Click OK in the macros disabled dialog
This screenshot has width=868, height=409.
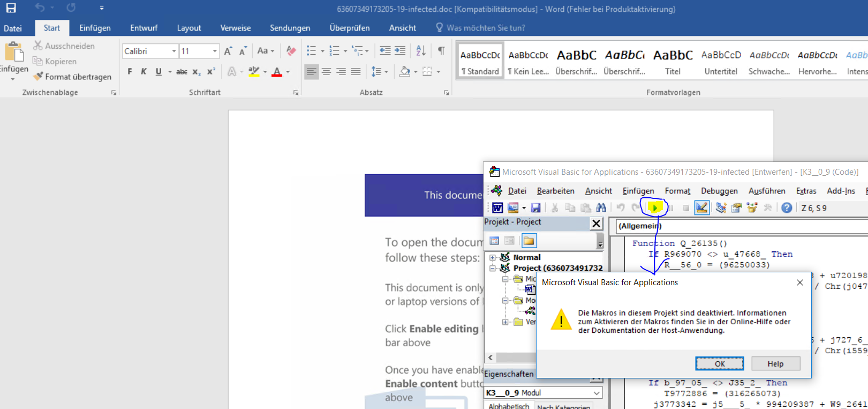point(720,363)
